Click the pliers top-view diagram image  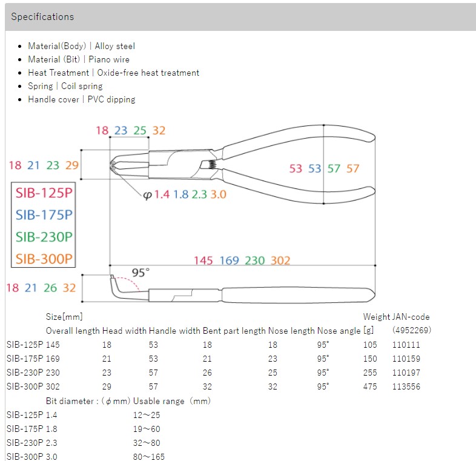coord(242,164)
